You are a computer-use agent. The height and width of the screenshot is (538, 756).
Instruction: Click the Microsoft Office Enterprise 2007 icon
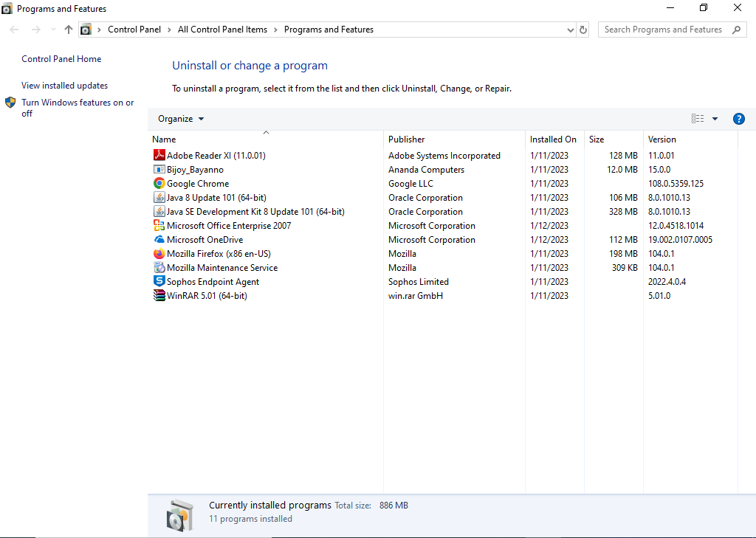click(x=159, y=225)
